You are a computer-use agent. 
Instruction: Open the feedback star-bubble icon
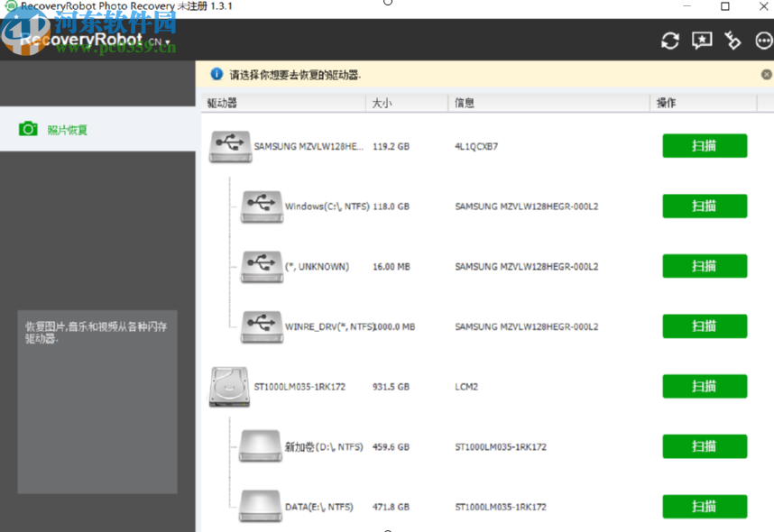coord(702,41)
